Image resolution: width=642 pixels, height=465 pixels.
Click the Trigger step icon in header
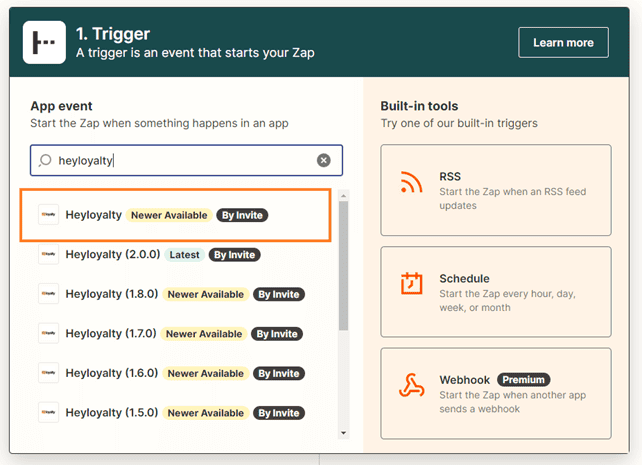click(x=44, y=42)
